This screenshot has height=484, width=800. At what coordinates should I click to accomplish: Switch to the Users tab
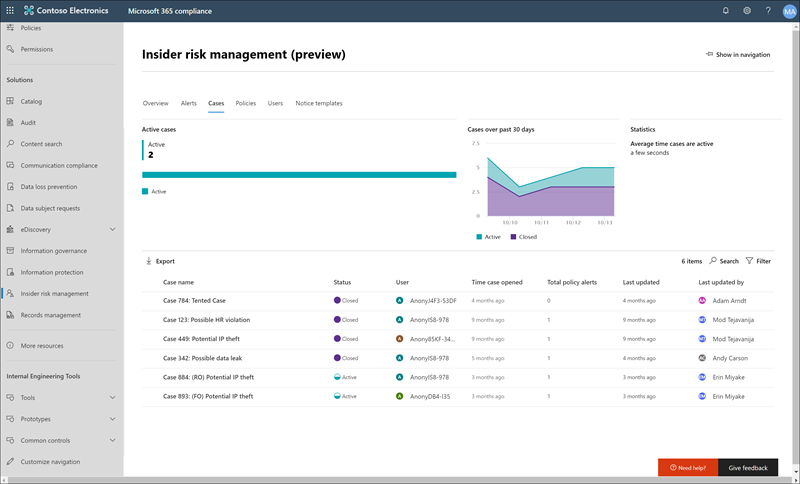click(275, 103)
